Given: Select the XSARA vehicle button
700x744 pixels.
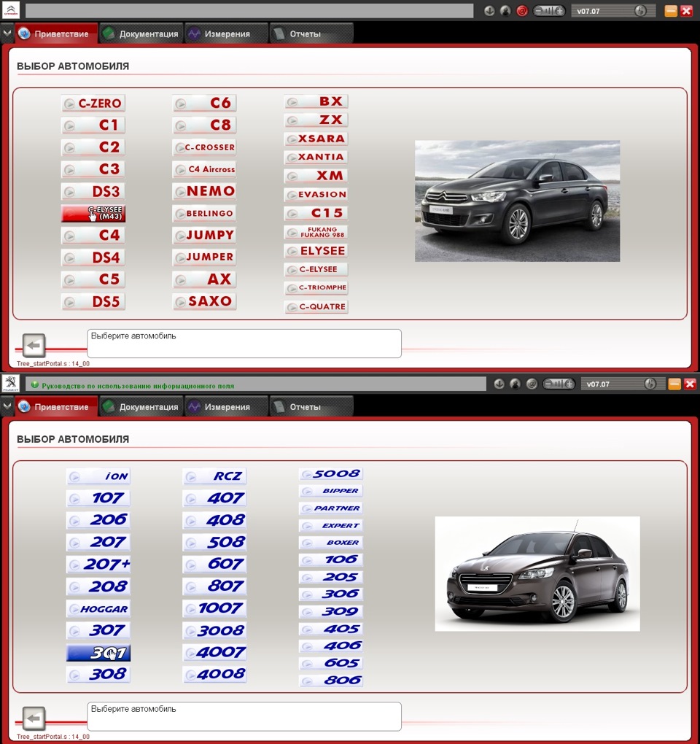Looking at the screenshot, I should tap(316, 139).
